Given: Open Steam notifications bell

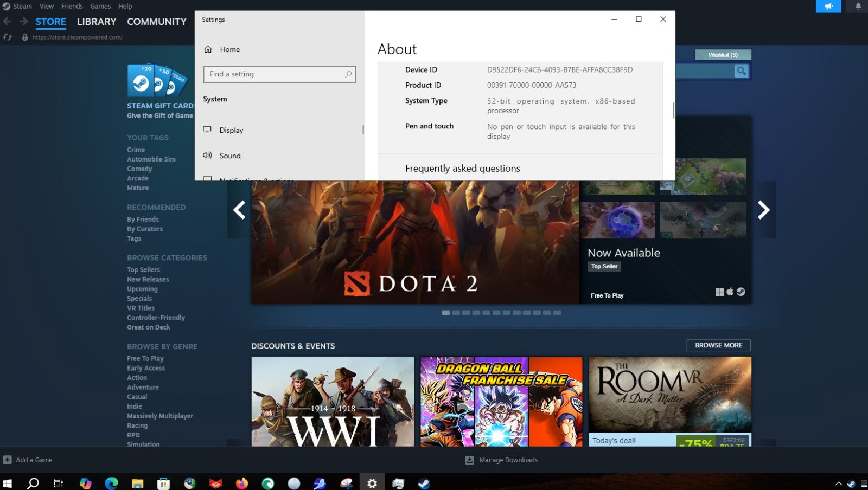Looking at the screenshot, I should click(x=858, y=7).
